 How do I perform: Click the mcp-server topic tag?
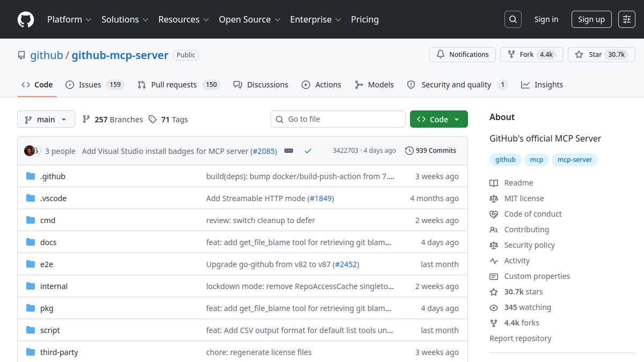575,160
